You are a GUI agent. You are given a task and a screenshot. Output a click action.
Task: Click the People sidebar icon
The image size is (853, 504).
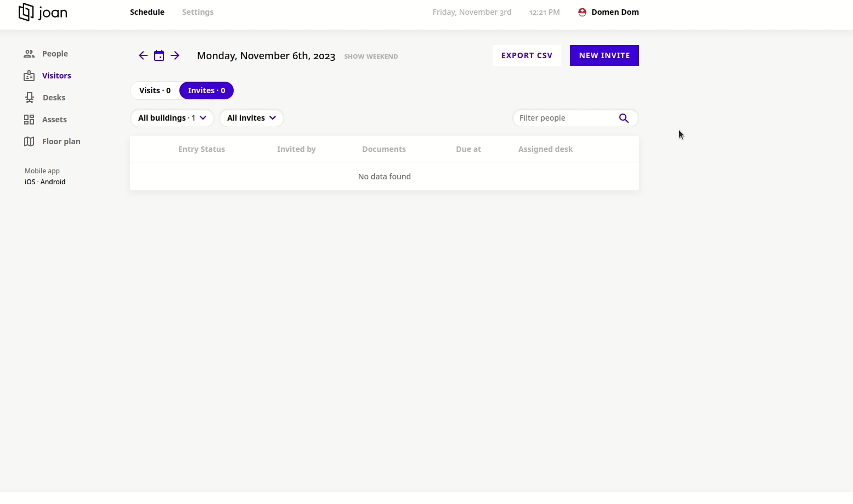[29, 54]
